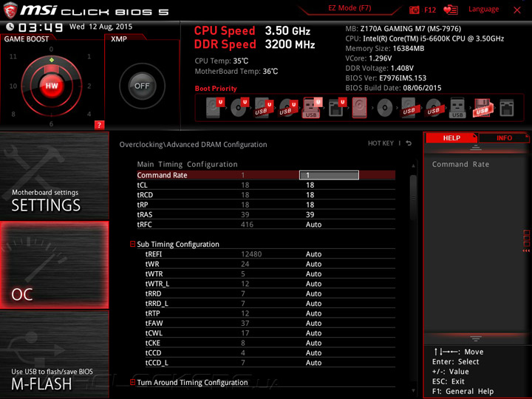Edit the tRP value field

click(x=310, y=205)
